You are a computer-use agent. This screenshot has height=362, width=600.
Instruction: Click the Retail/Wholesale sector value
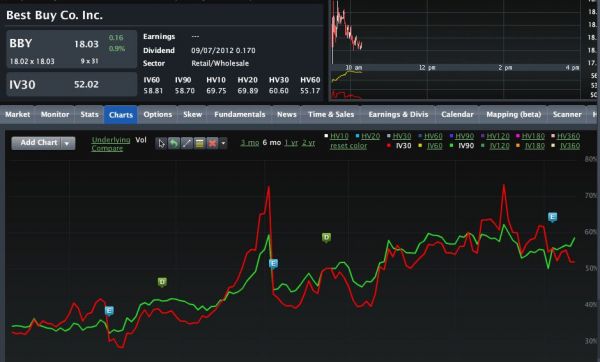tap(220, 64)
